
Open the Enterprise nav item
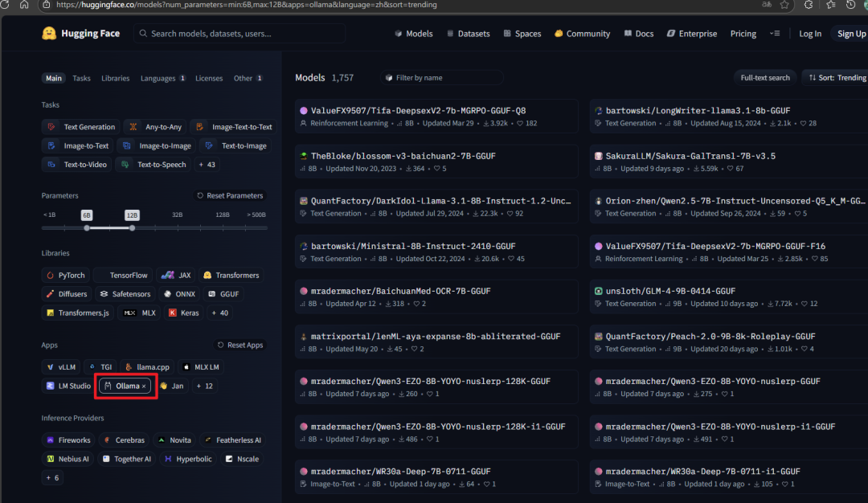692,34
